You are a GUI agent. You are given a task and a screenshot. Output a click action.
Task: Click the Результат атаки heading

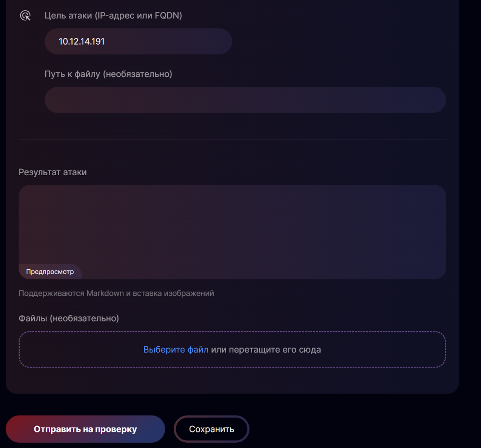(52, 172)
